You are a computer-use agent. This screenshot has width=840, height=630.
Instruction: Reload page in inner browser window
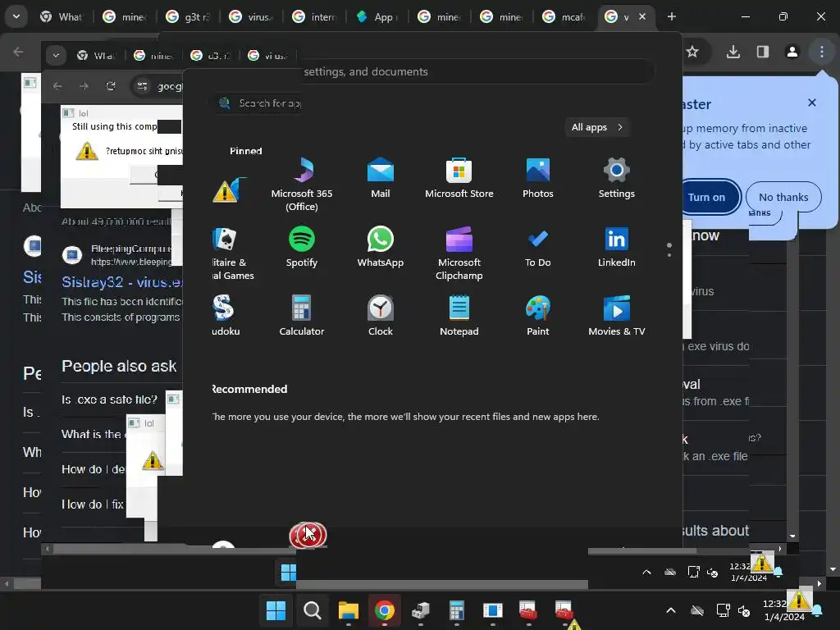tap(111, 86)
